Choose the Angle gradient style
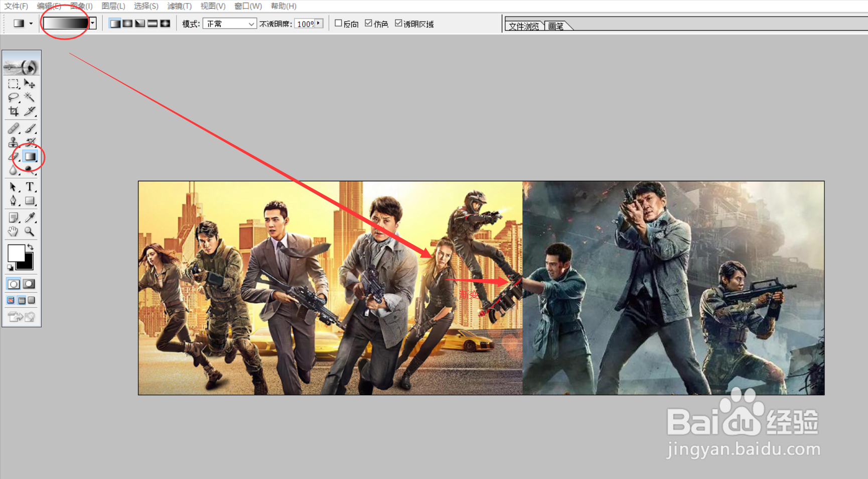Screen dimensions: 868x479 [140, 24]
